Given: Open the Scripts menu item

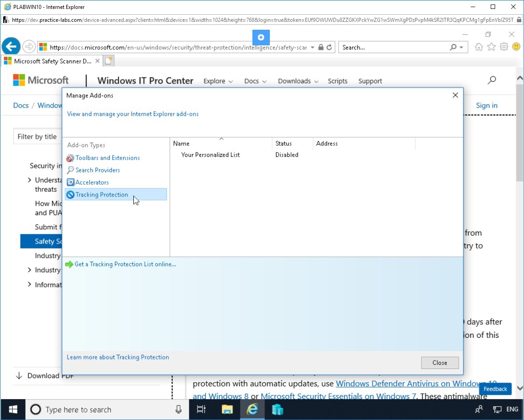Looking at the screenshot, I should click(x=337, y=81).
